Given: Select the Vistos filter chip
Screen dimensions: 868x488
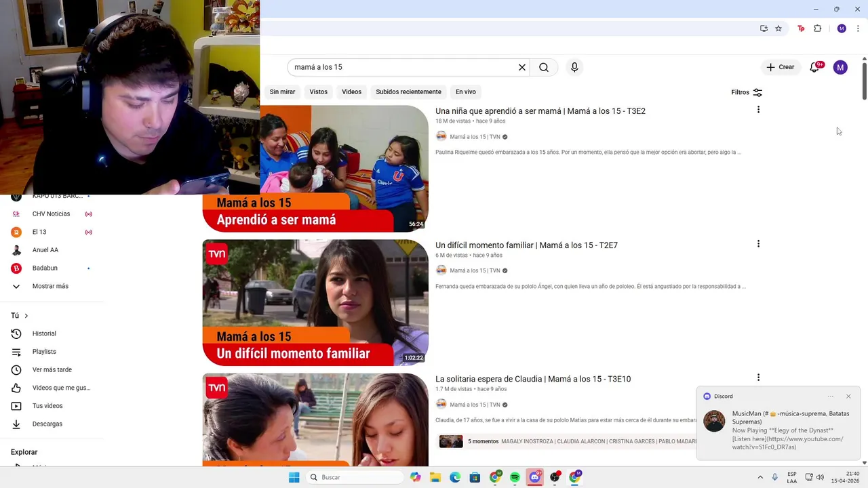Looking at the screenshot, I should pyautogui.click(x=319, y=91).
